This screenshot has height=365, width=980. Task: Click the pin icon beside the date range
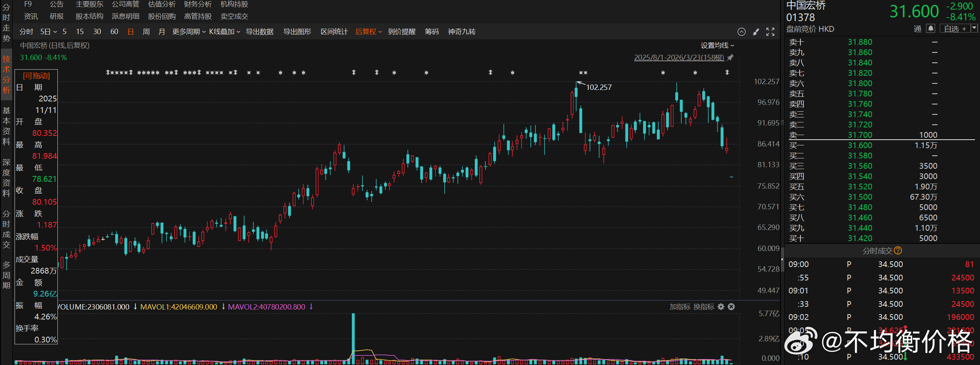[731, 57]
